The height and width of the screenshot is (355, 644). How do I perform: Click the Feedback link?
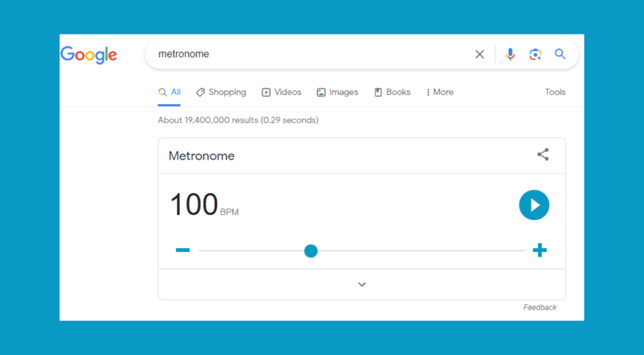(540, 307)
